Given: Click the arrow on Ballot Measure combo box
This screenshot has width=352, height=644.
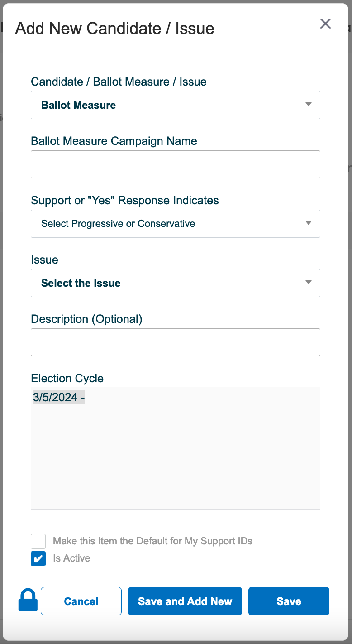Looking at the screenshot, I should [x=309, y=105].
